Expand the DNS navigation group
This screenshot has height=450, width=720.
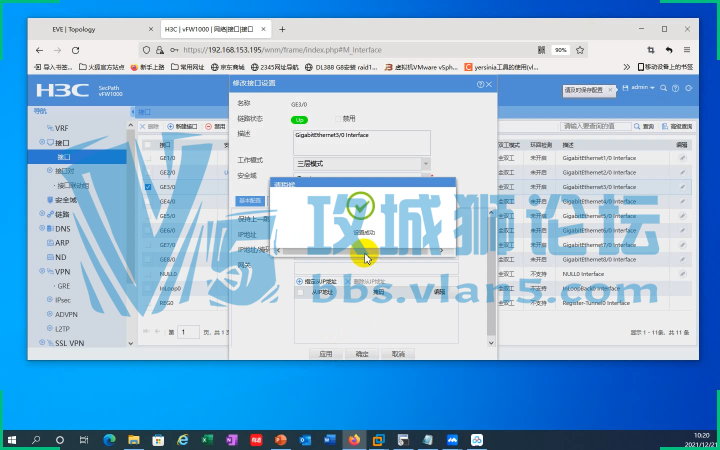click(42, 228)
